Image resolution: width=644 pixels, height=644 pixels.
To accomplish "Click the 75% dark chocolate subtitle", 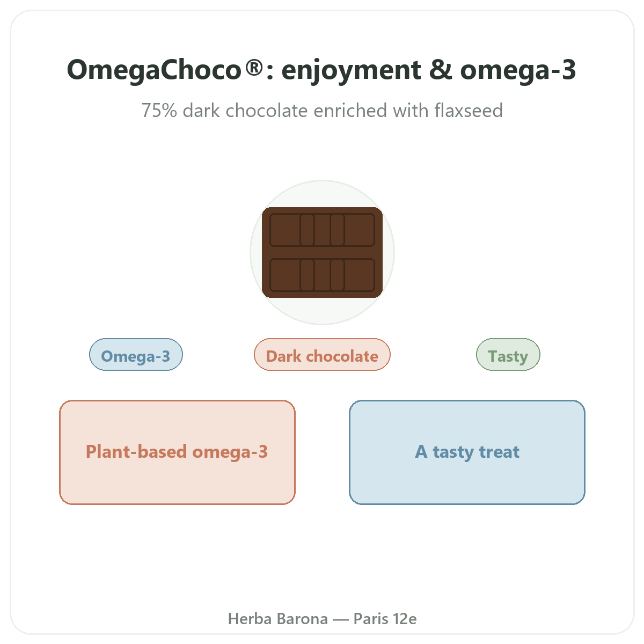I will pyautogui.click(x=322, y=111).
